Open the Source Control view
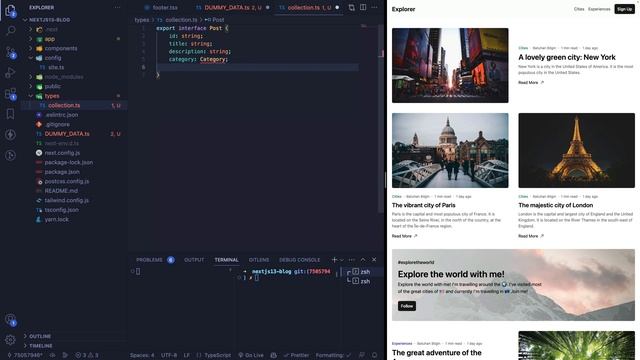 [x=11, y=52]
